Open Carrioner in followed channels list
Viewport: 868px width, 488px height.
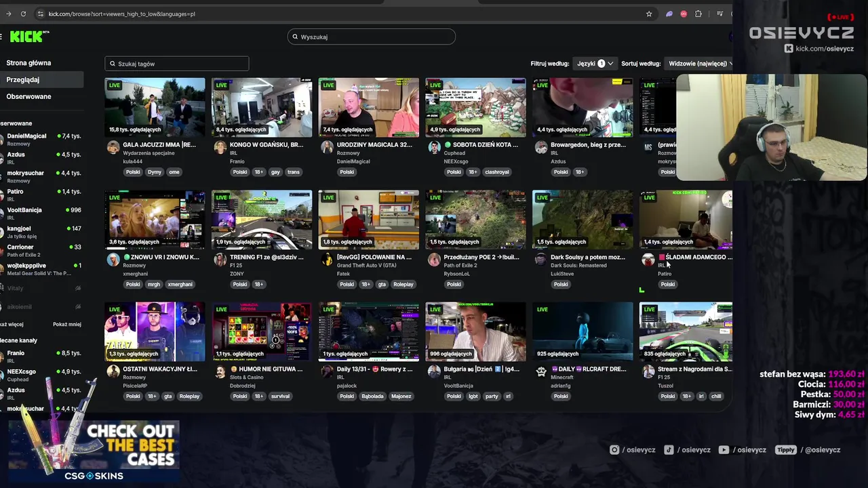pos(41,250)
